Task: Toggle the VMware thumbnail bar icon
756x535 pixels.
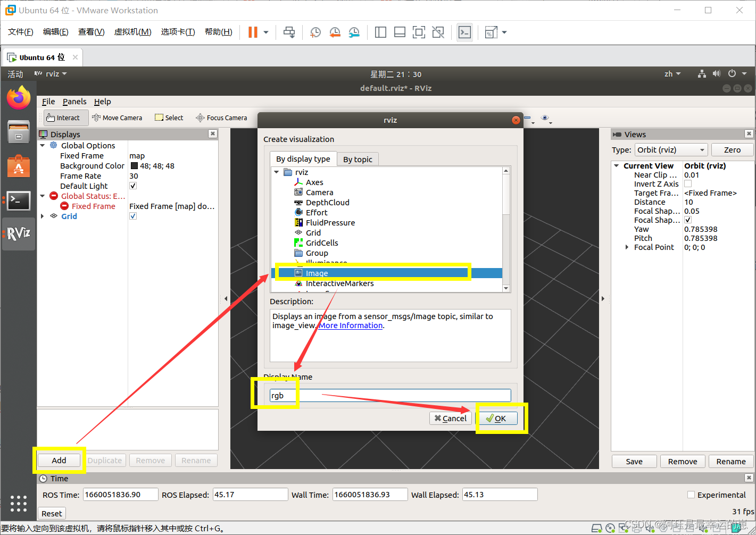Action: tap(400, 32)
